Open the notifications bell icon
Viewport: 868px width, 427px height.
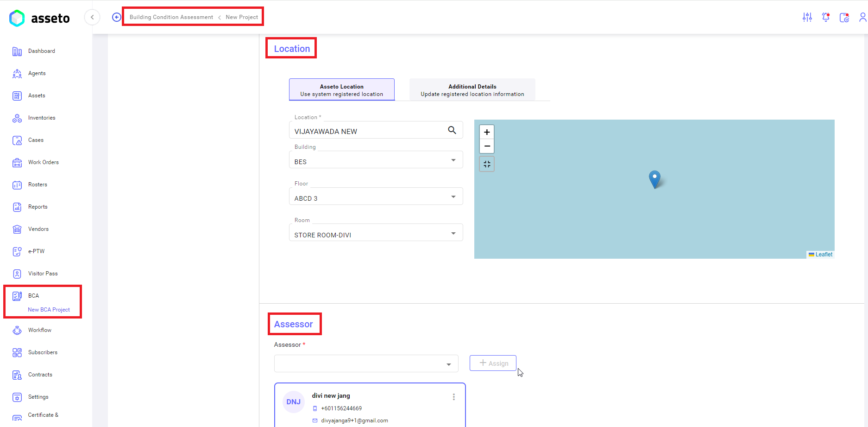click(826, 17)
